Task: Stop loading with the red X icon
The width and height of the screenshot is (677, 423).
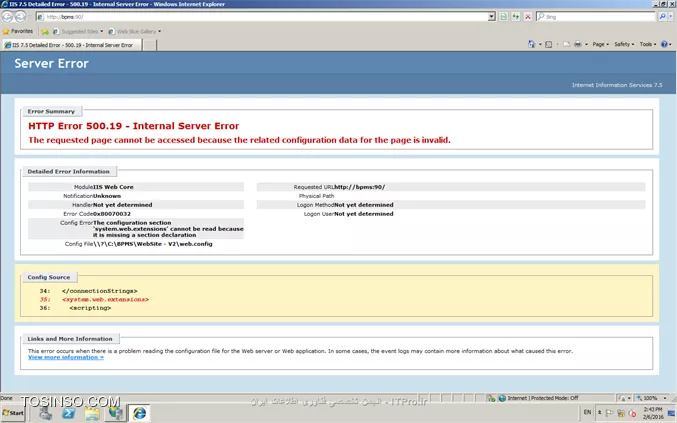Action: click(528, 16)
